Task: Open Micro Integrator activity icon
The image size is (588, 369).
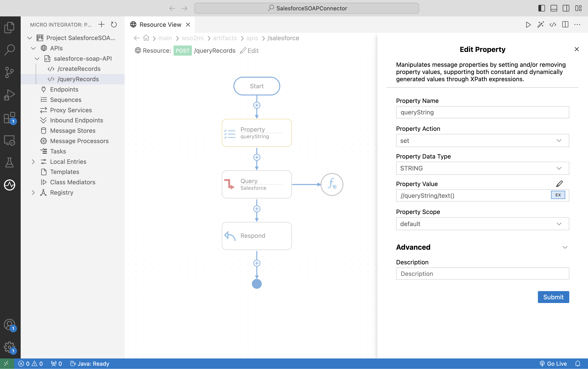Action: 10,185
